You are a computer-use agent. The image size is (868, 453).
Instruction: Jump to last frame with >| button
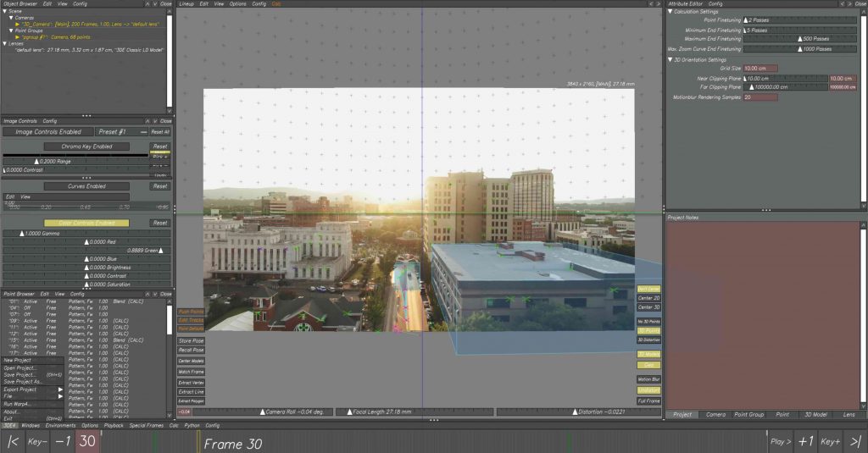pyautogui.click(x=854, y=442)
